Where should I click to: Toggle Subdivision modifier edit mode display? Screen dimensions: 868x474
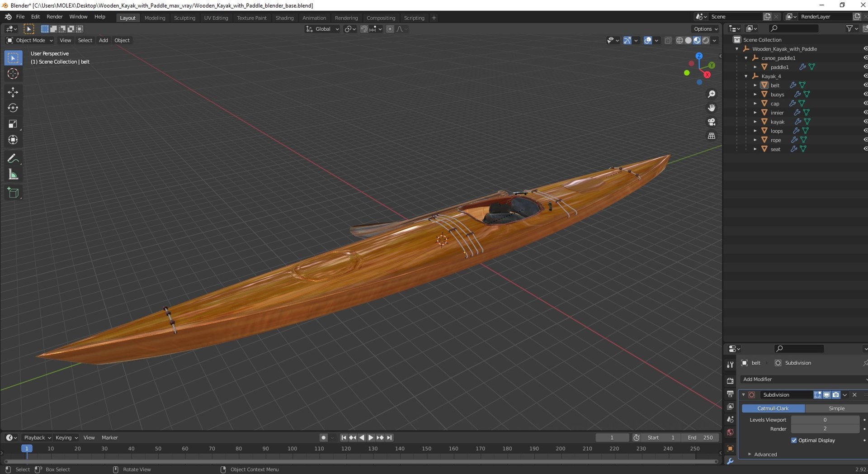tap(817, 395)
